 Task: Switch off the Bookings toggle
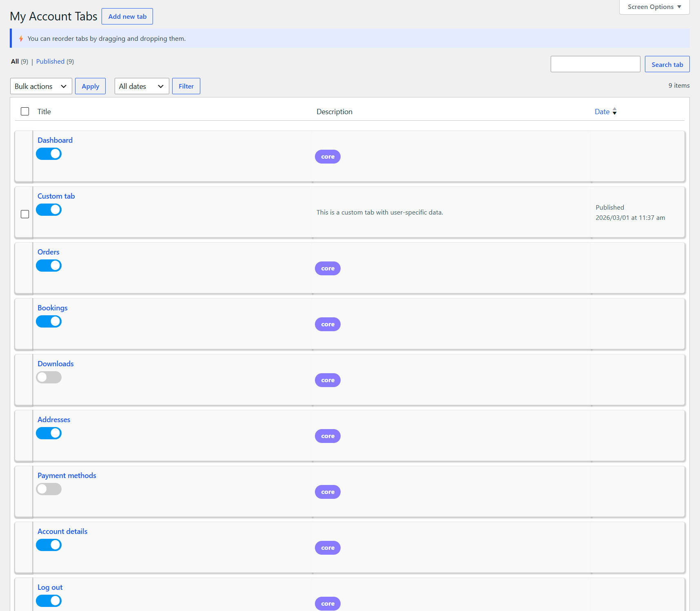49,321
